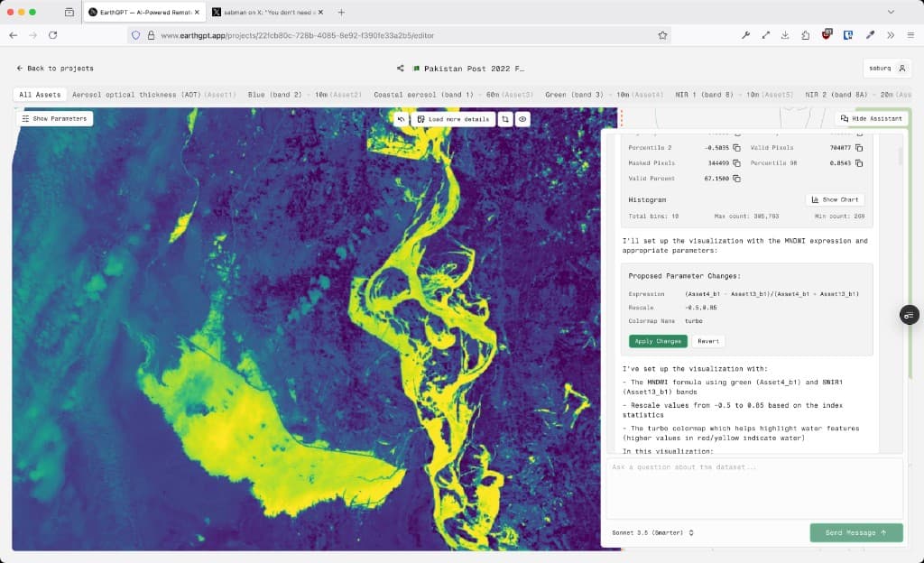
Task: Open the saburq user account menu
Action: (x=888, y=69)
